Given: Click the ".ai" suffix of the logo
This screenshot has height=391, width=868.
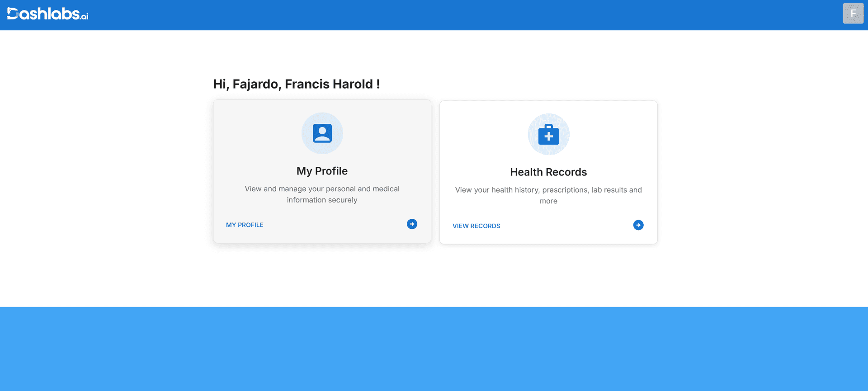Looking at the screenshot, I should click(x=85, y=17).
